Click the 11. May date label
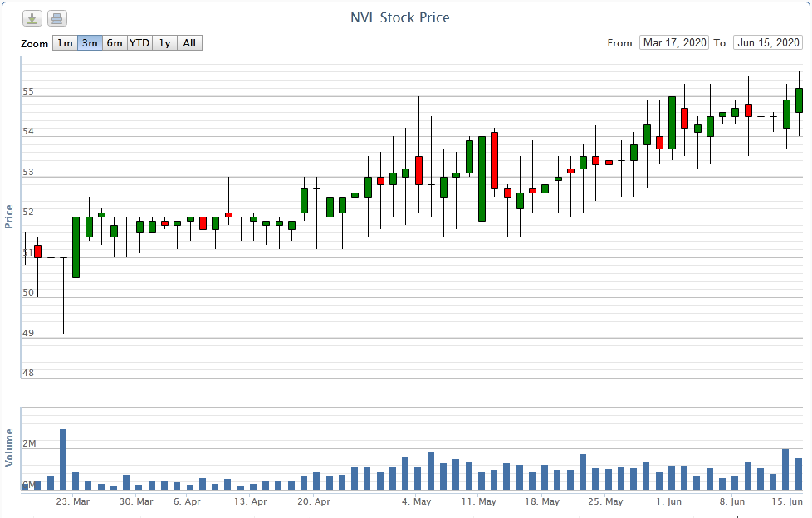The width and height of the screenshot is (812, 518). point(479,501)
